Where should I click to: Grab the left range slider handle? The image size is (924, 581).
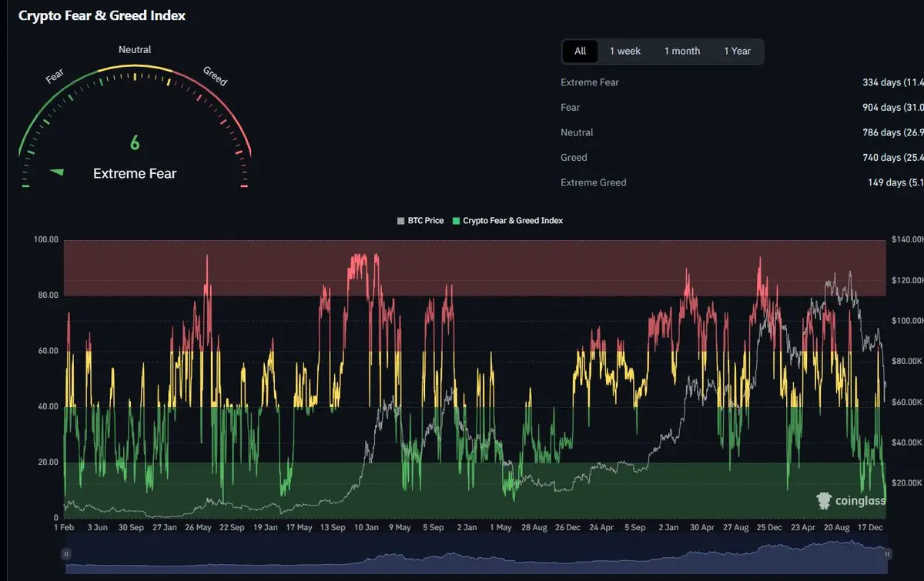pyautogui.click(x=66, y=553)
